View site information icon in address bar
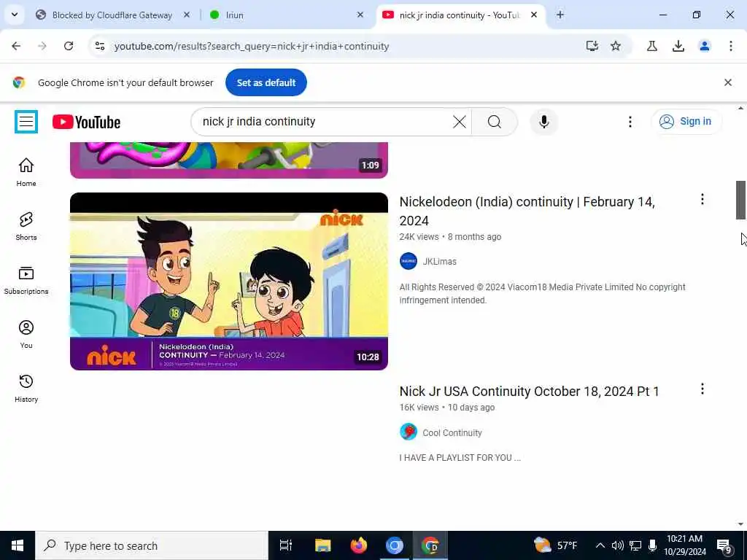This screenshot has height=560, width=747. 99,46
